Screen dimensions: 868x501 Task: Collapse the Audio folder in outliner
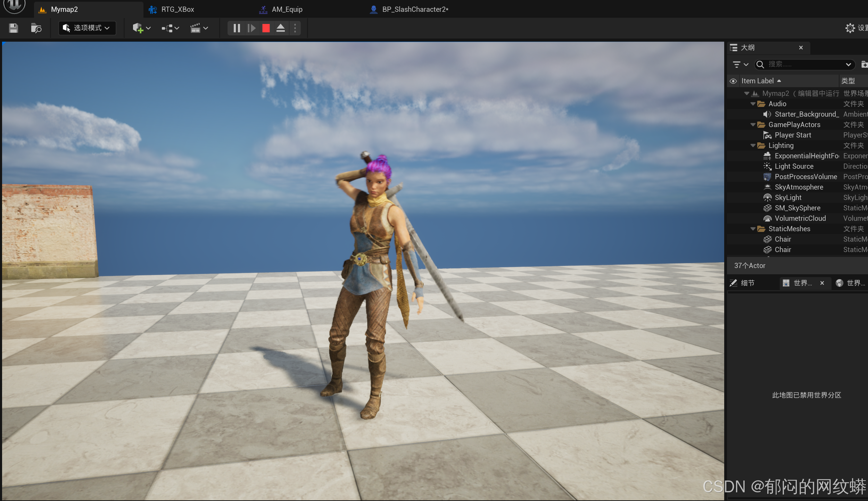pyautogui.click(x=753, y=104)
